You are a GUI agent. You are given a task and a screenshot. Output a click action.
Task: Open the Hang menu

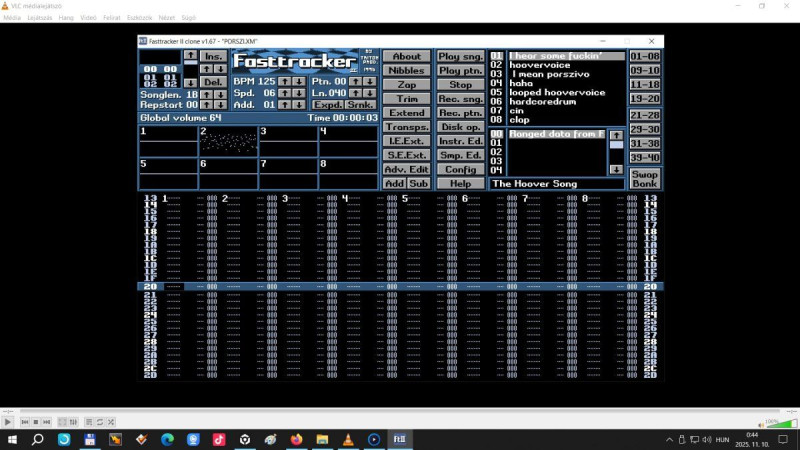coord(66,17)
